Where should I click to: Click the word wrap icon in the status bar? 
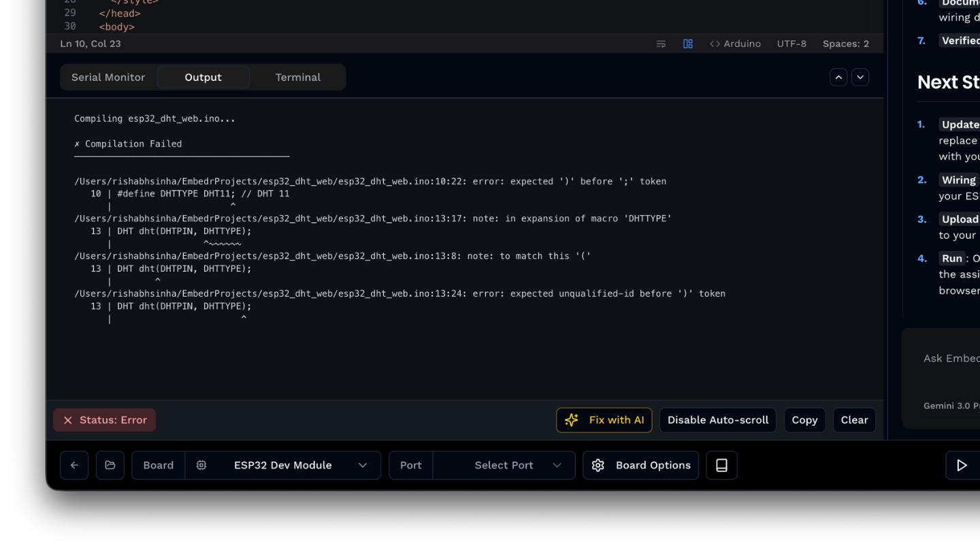point(661,44)
